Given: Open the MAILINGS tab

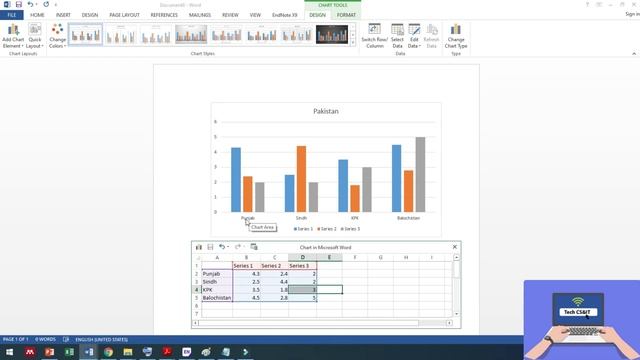Looking at the screenshot, I should [x=200, y=15].
